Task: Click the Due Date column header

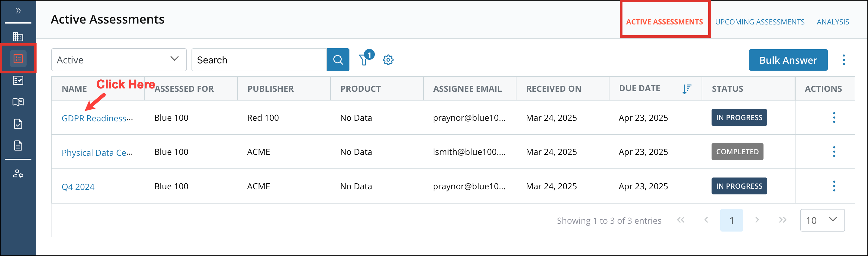Action: click(640, 88)
